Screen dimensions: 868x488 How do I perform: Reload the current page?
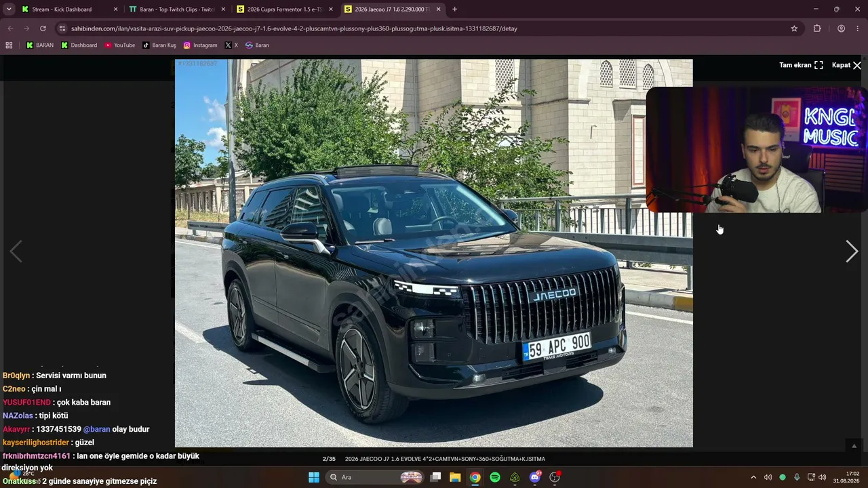pyautogui.click(x=43, y=28)
